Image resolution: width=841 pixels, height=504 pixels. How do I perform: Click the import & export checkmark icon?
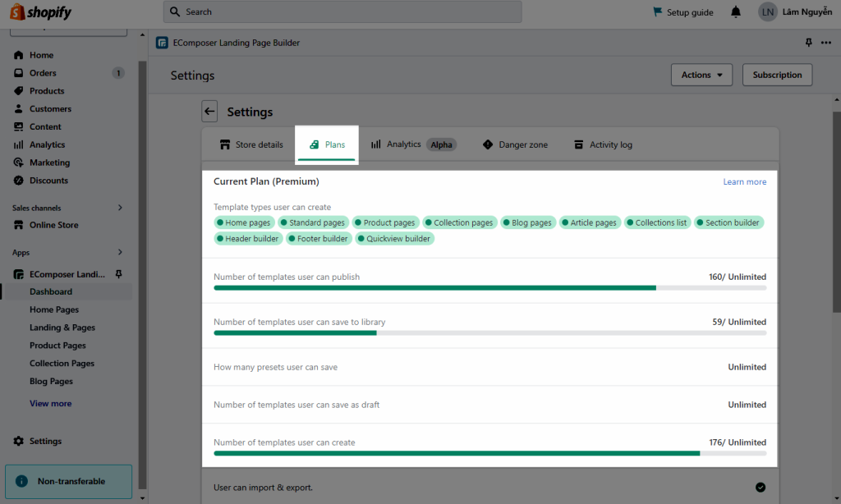(x=761, y=488)
